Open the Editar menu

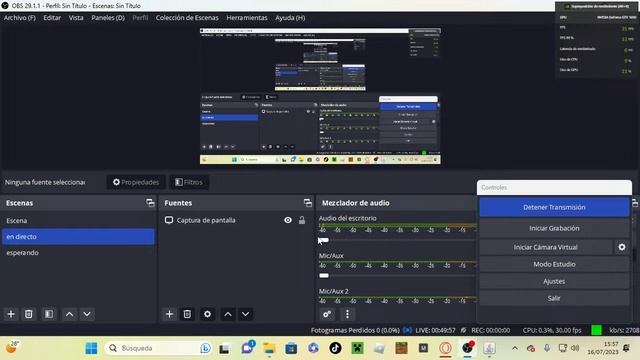coord(52,18)
